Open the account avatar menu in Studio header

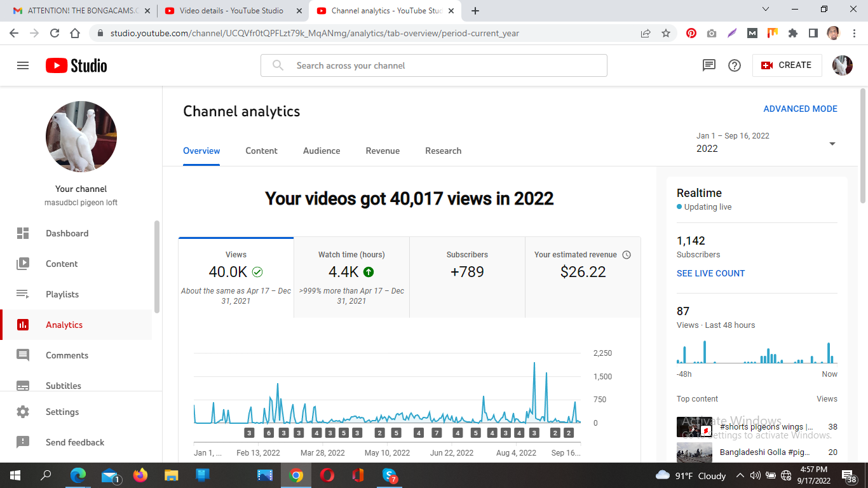pos(843,65)
